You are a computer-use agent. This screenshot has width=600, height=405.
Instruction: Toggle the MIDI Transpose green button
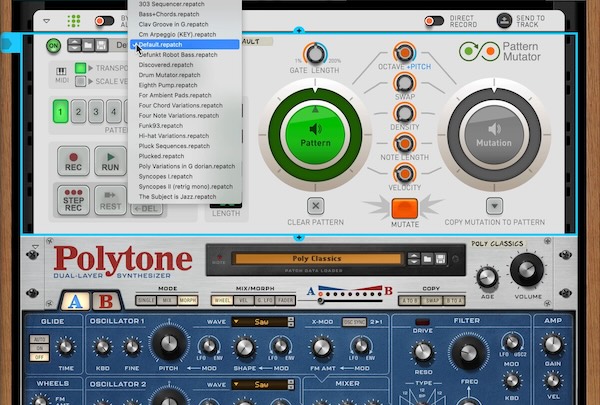(x=80, y=68)
